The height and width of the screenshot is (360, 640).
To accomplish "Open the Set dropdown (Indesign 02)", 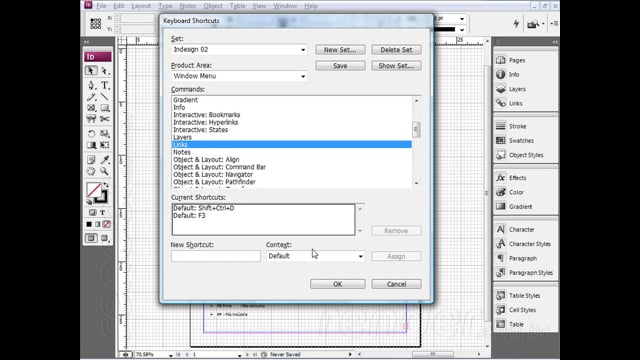I will coord(239,49).
